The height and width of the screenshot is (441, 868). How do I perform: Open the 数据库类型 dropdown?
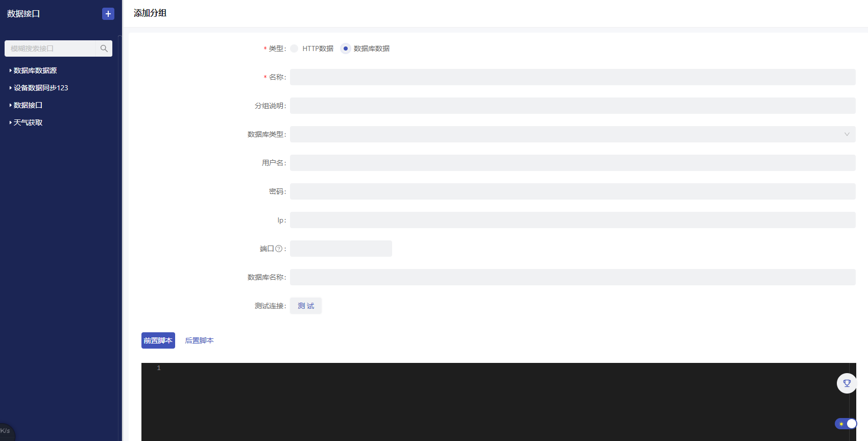[573, 134]
